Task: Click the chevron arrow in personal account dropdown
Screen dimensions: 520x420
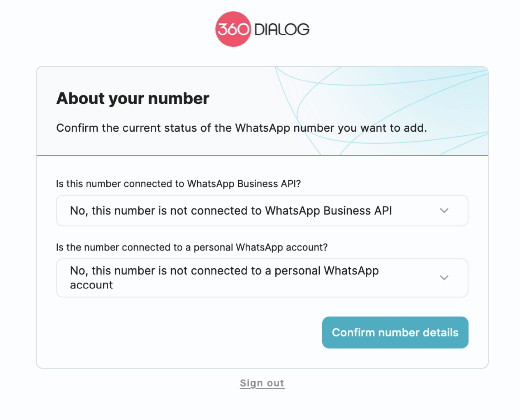Action: pyautogui.click(x=444, y=278)
